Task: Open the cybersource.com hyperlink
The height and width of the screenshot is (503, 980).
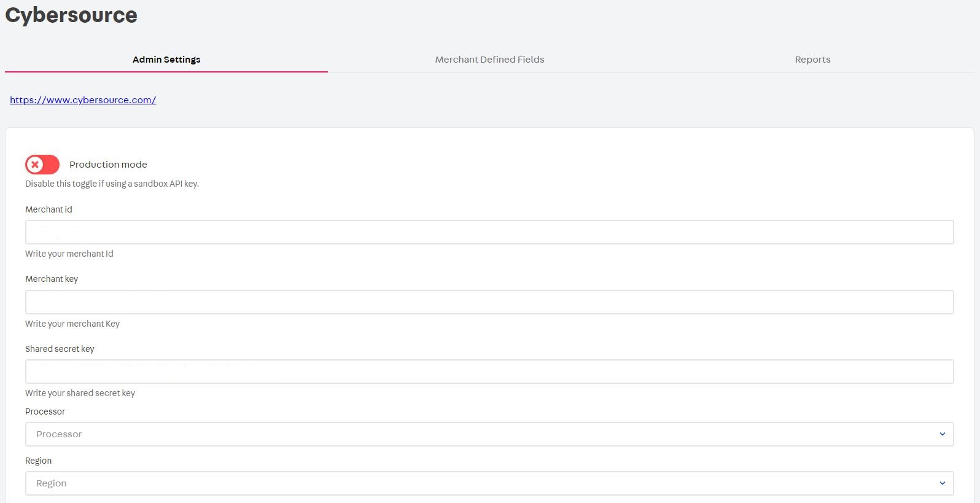Action: [x=83, y=100]
